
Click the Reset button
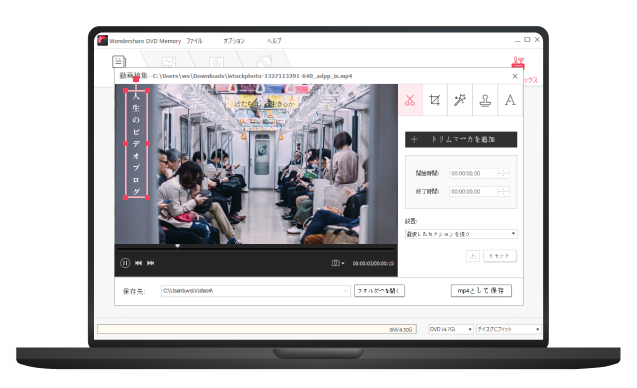point(500,256)
